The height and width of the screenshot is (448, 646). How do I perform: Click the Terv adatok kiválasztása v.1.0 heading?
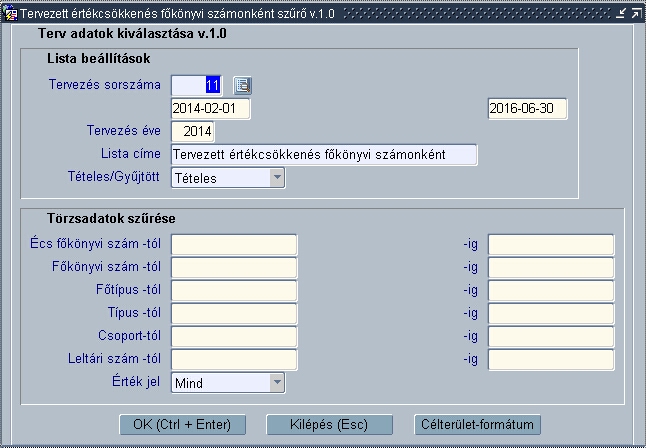pos(132,33)
